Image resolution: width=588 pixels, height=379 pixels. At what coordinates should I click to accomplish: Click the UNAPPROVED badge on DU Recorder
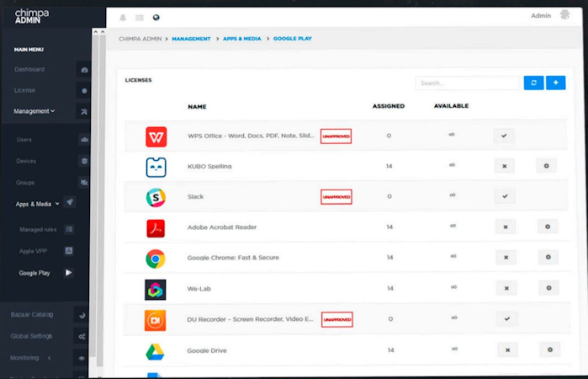click(x=336, y=320)
